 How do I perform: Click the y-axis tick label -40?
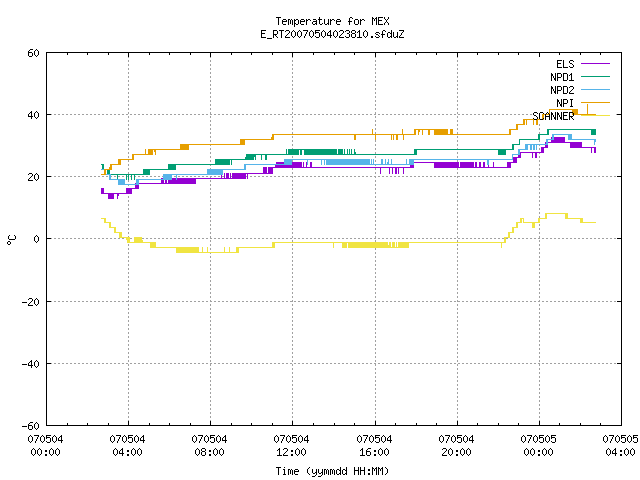31,364
